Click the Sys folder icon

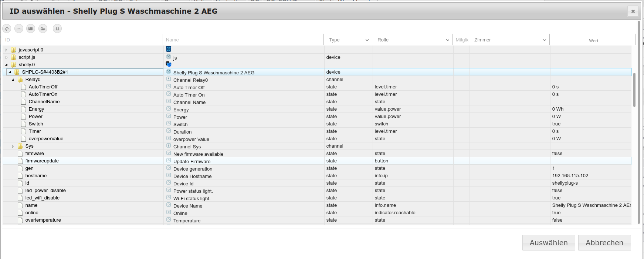[20, 146]
